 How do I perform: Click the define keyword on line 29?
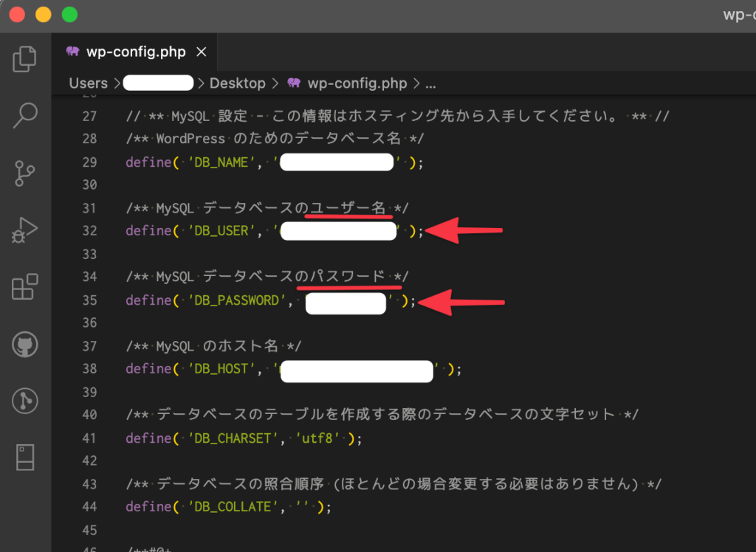pos(148,162)
